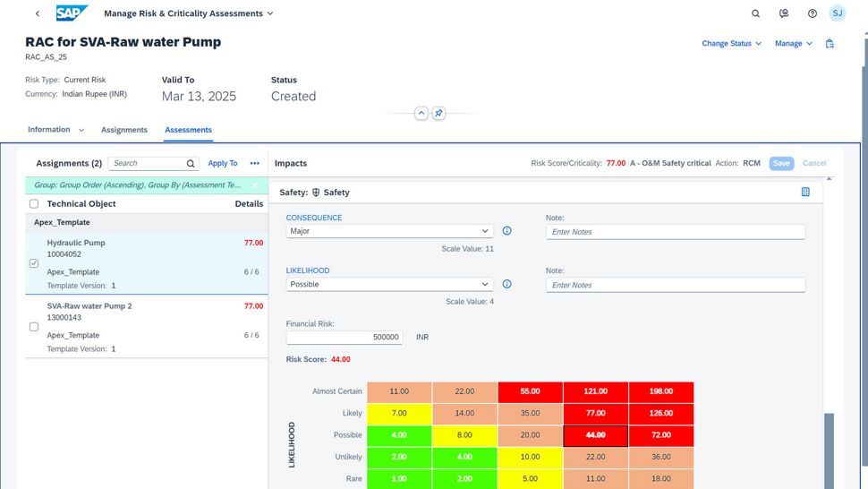Click the SJ user profile avatar
The width and height of the screenshot is (868, 489).
[837, 13]
